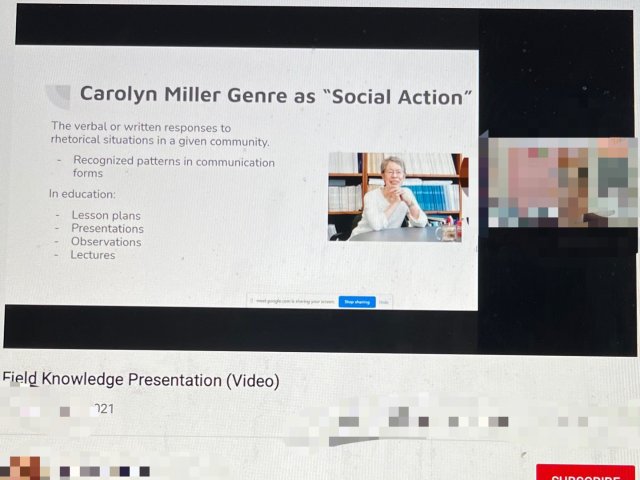The width and height of the screenshot is (640, 480).
Task: Click Hide in the screen sharing bar
Action: point(384,301)
